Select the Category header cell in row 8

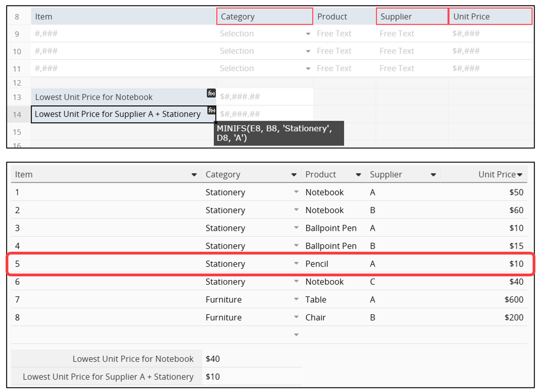(264, 17)
